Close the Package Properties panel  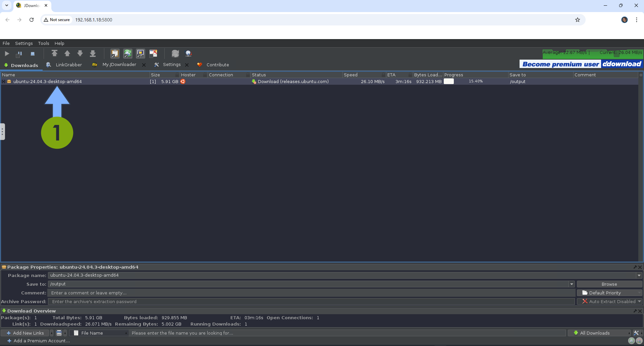coord(640,267)
